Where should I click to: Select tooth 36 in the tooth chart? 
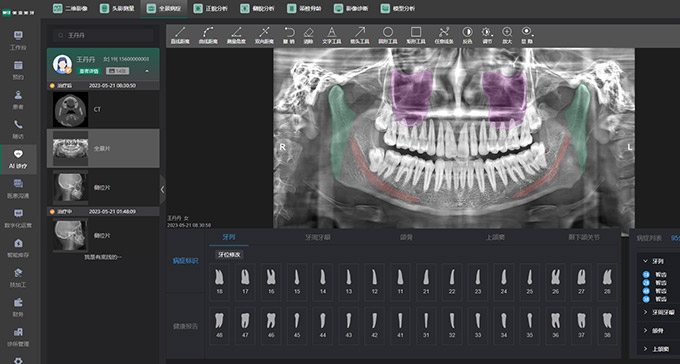(x=556, y=326)
